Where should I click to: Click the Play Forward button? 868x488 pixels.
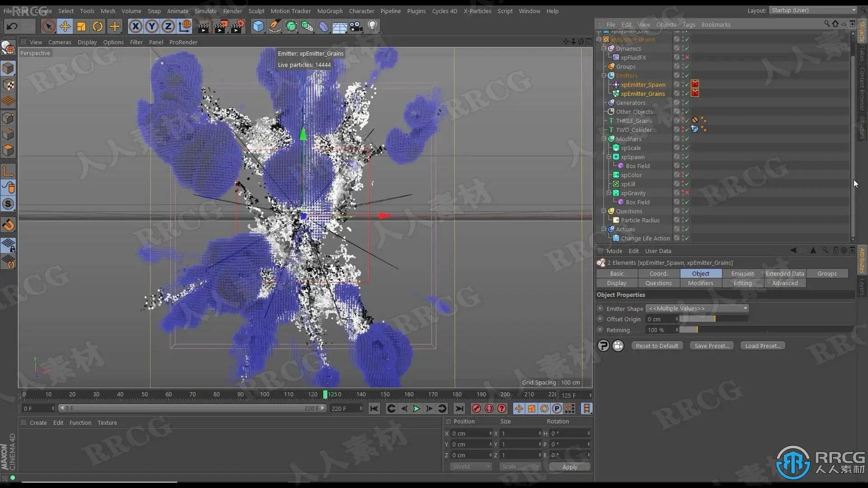click(x=416, y=408)
